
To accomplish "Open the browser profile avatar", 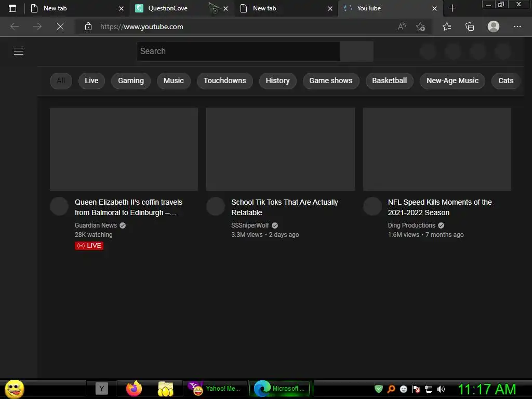I will tap(494, 26).
